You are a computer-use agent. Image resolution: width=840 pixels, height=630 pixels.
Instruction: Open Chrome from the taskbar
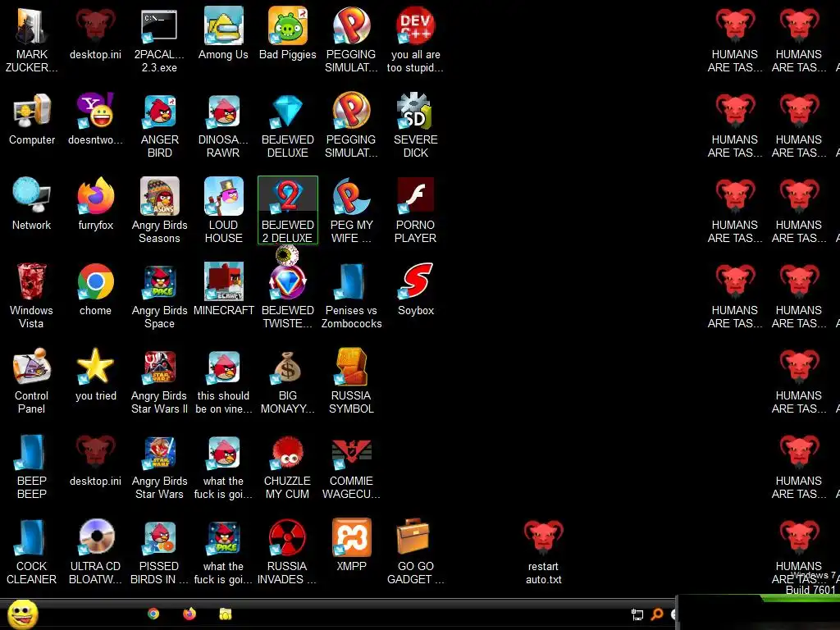click(153, 614)
